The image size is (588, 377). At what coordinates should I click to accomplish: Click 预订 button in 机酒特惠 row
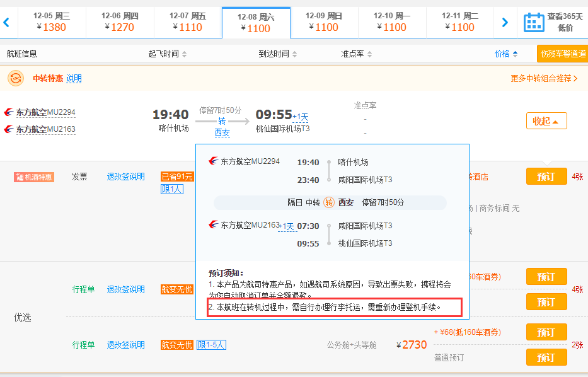coord(546,177)
